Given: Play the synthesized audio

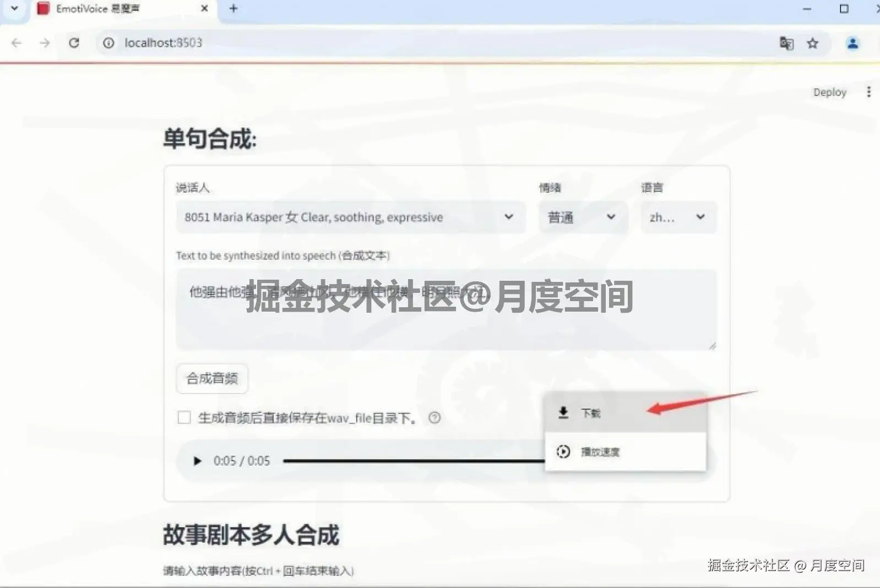Looking at the screenshot, I should tap(197, 461).
